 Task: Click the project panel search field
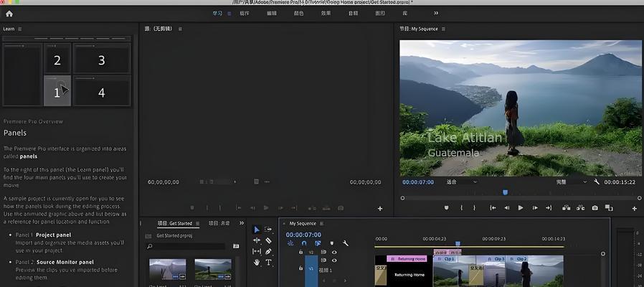click(x=186, y=246)
